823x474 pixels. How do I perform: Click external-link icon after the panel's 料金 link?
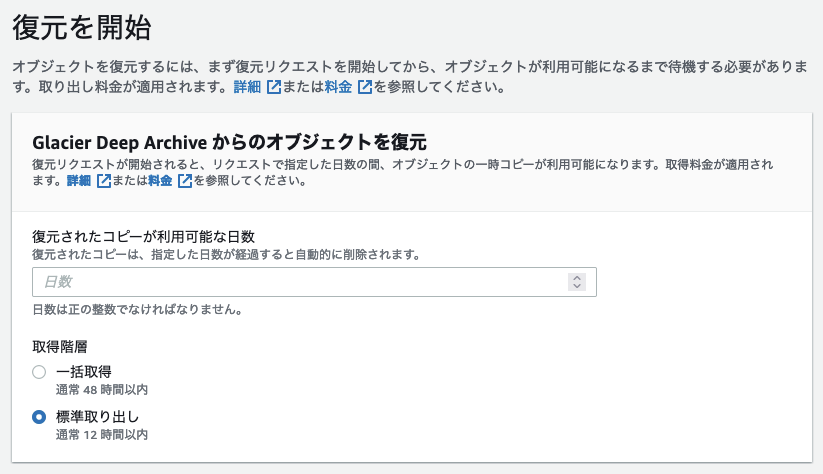(x=185, y=181)
